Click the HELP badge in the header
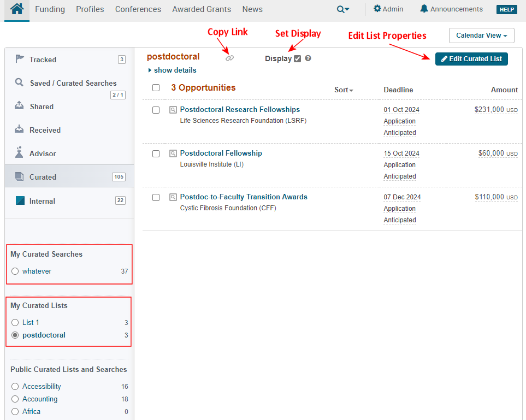The height and width of the screenshot is (420, 526). (x=506, y=9)
